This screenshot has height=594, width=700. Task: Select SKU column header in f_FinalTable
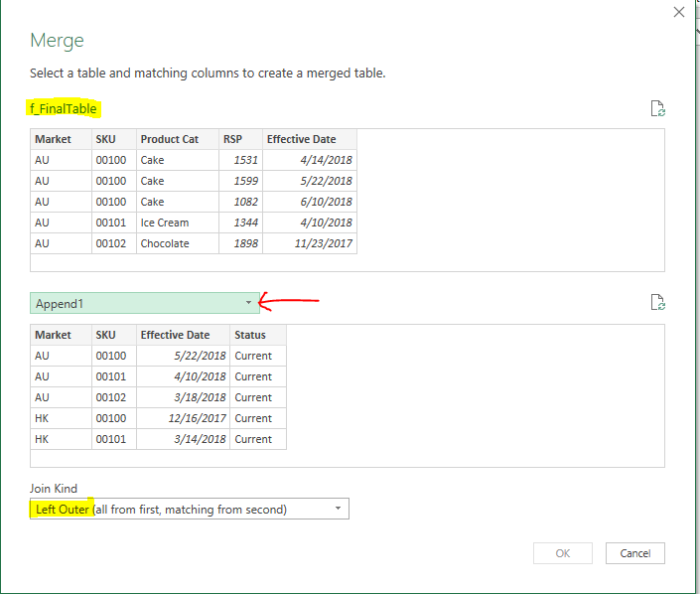point(113,139)
